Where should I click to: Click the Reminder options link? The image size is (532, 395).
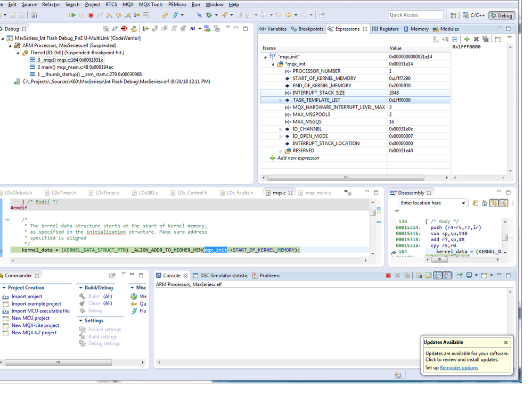[x=459, y=368]
